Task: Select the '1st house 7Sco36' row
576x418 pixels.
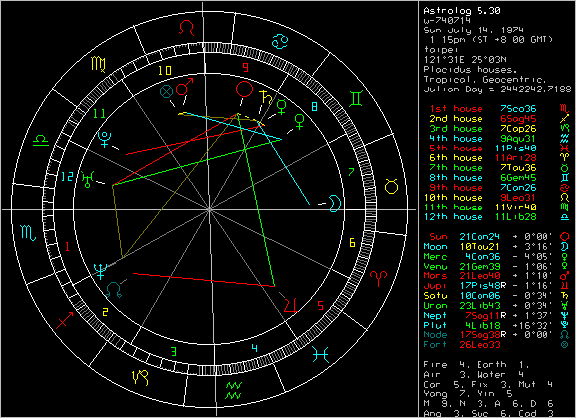Action: pos(500,109)
